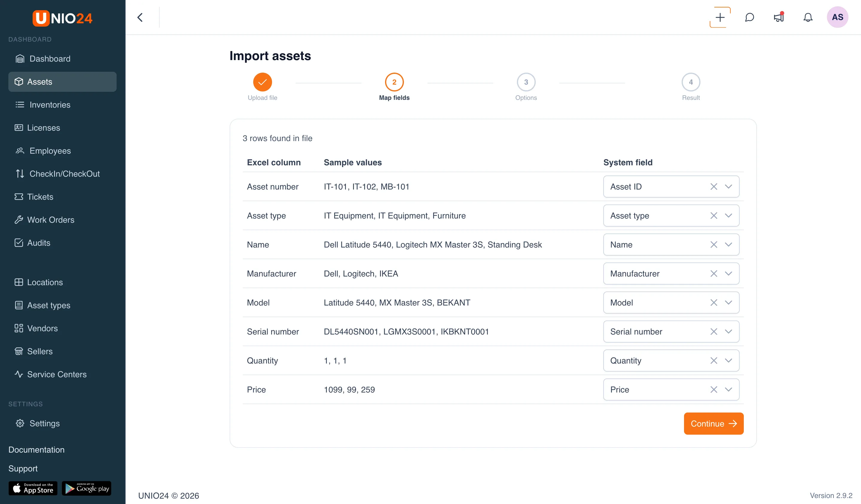
Task: Open the Documentation link
Action: click(x=36, y=450)
